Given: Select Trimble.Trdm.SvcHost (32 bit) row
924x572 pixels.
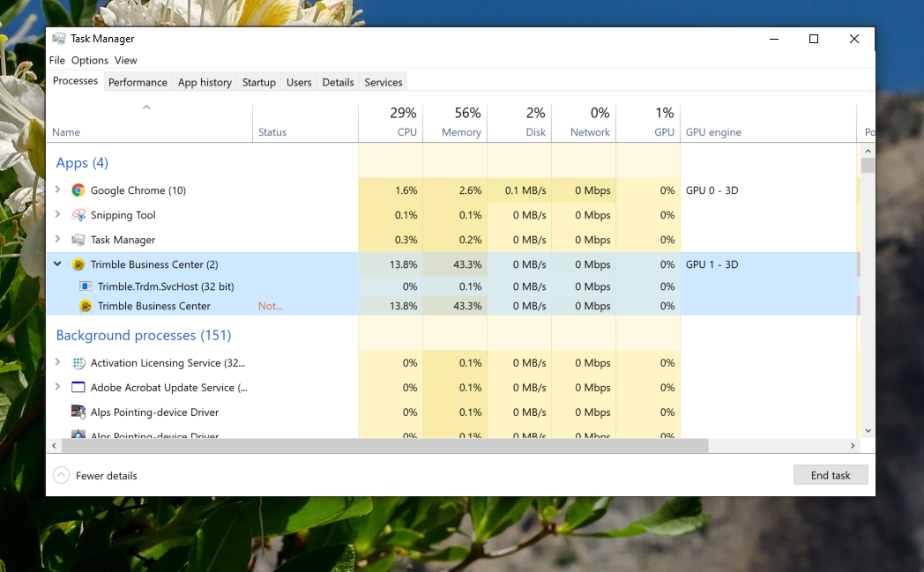Looking at the screenshot, I should point(452,286).
